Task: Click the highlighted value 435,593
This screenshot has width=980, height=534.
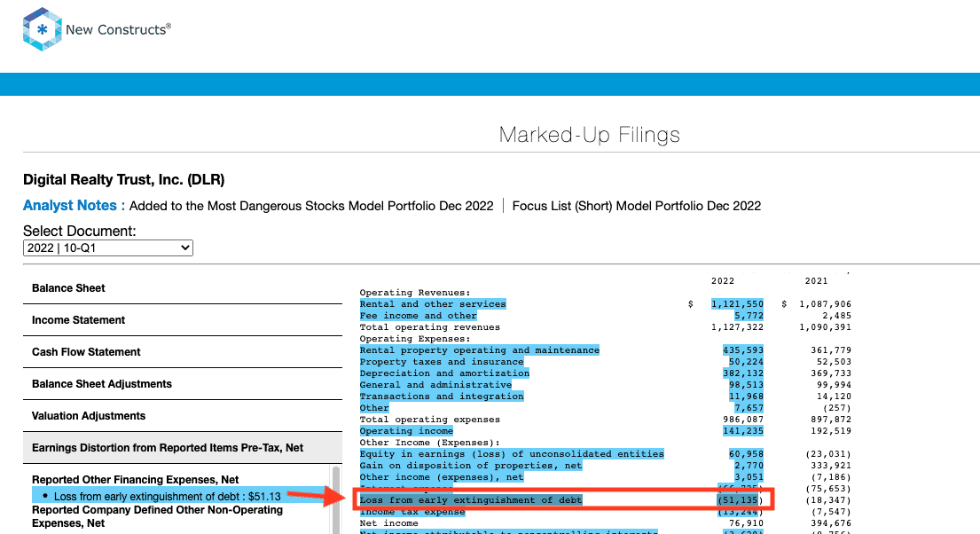Action: point(743,350)
